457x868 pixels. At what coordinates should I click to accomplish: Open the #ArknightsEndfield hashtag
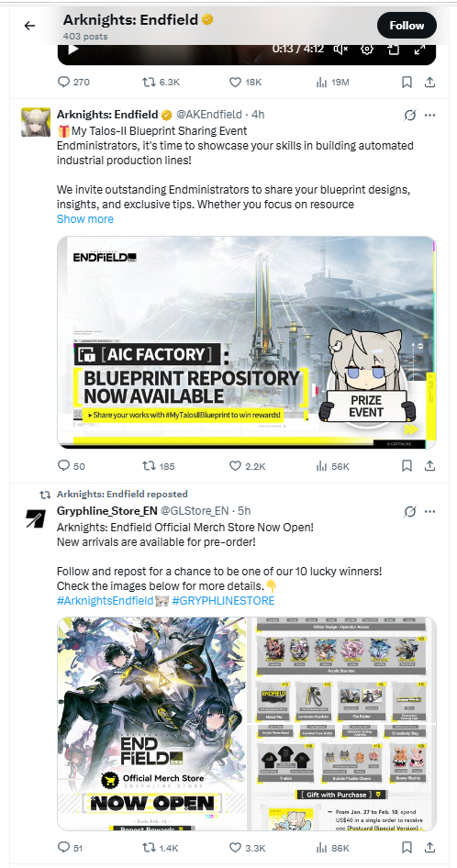105,601
